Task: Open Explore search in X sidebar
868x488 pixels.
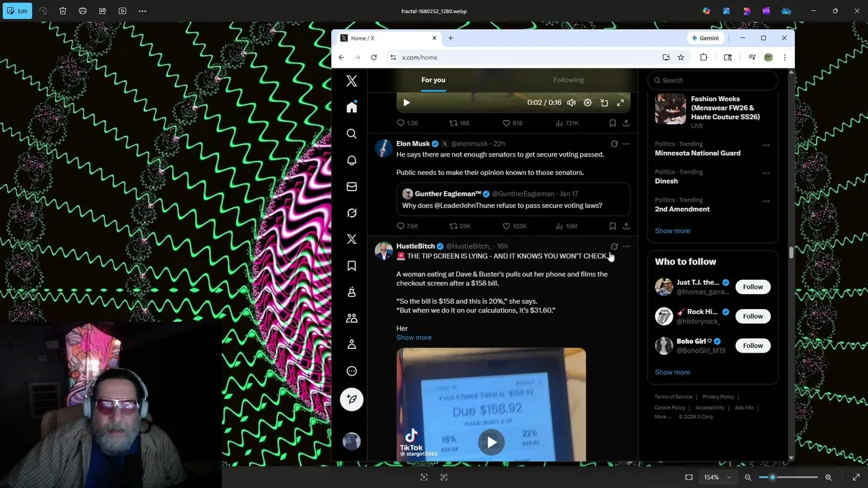Action: (x=351, y=134)
